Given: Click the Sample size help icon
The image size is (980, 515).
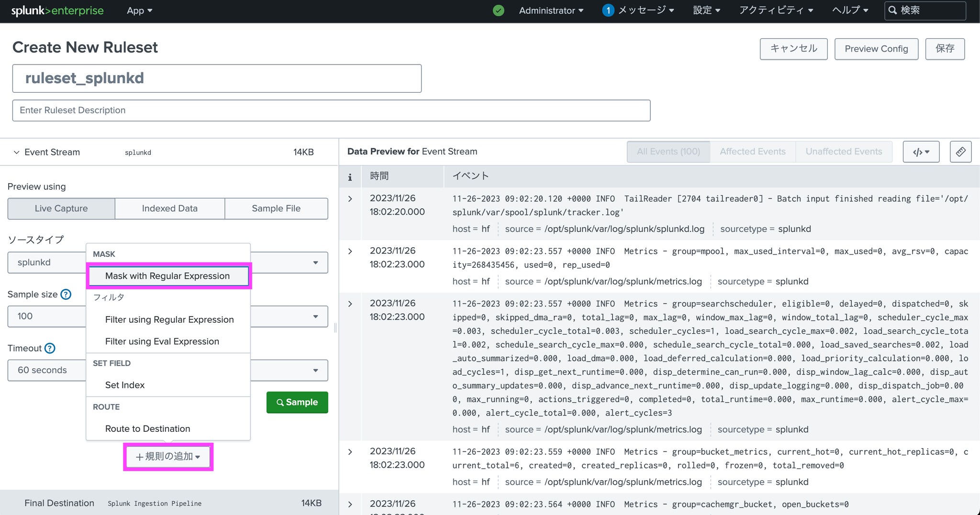Looking at the screenshot, I should 66,295.
